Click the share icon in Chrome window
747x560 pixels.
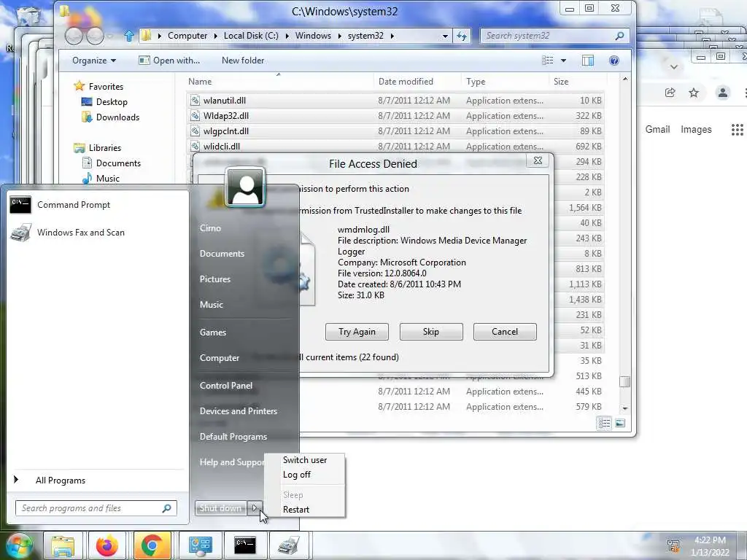670,93
